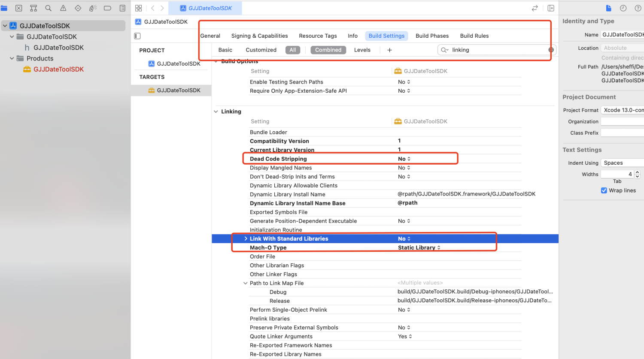
Task: Open the Issue navigator warning icon
Action: pos(63,8)
